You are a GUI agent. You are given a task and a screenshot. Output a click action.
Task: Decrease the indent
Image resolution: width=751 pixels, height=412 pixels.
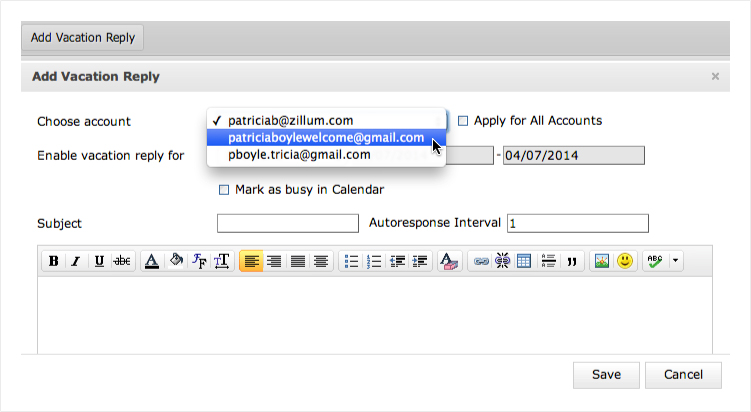point(397,261)
